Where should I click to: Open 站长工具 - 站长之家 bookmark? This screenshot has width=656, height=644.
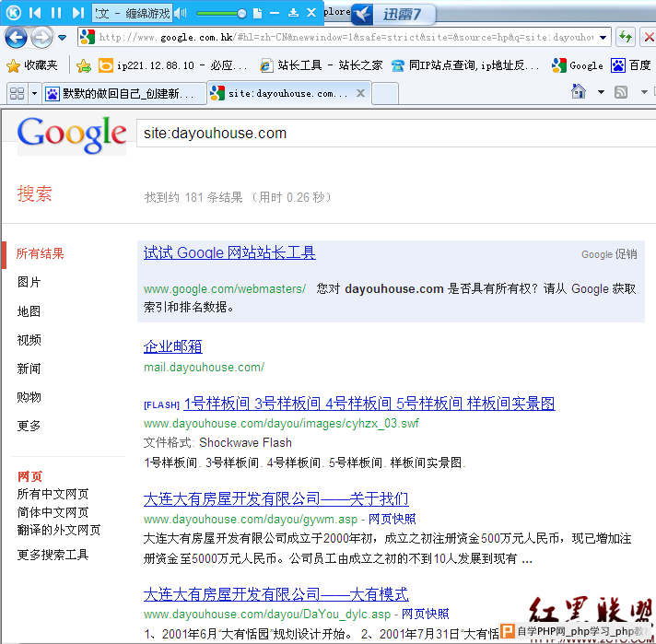click(x=321, y=65)
